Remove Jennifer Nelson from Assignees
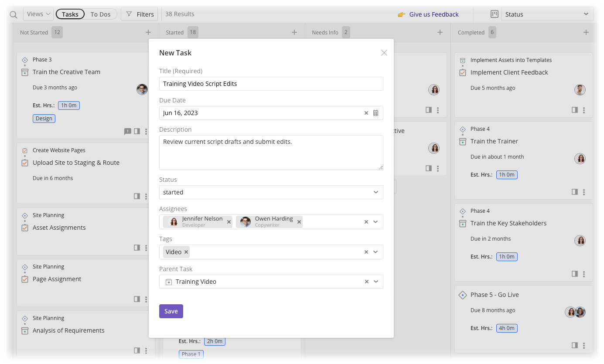The width and height of the screenshot is (604, 364). coord(229,221)
